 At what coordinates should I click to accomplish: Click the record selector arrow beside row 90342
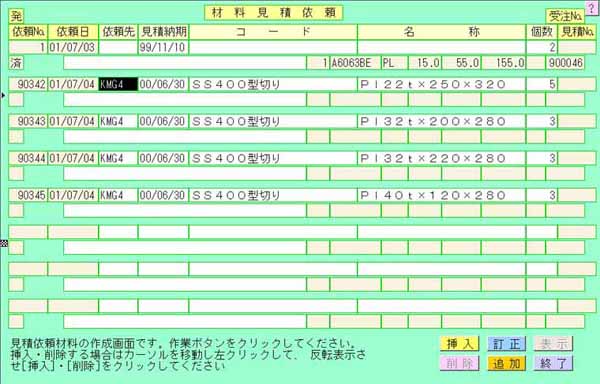point(3,95)
